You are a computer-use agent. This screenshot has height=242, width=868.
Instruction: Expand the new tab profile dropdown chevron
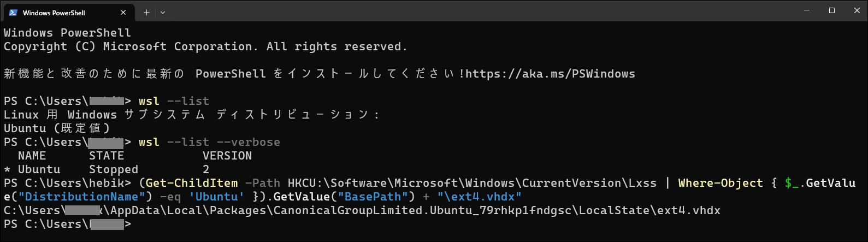(x=163, y=13)
